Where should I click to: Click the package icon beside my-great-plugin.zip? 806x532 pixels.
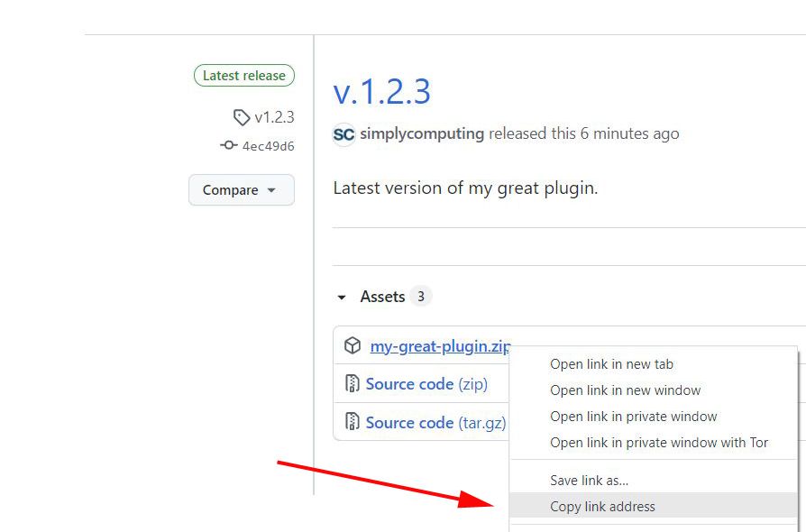[353, 345]
